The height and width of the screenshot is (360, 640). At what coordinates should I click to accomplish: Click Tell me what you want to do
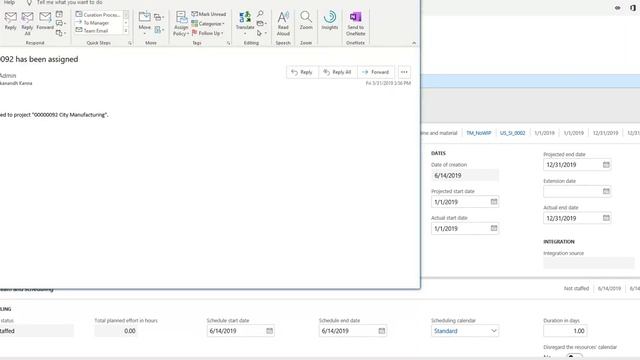coord(69,2)
